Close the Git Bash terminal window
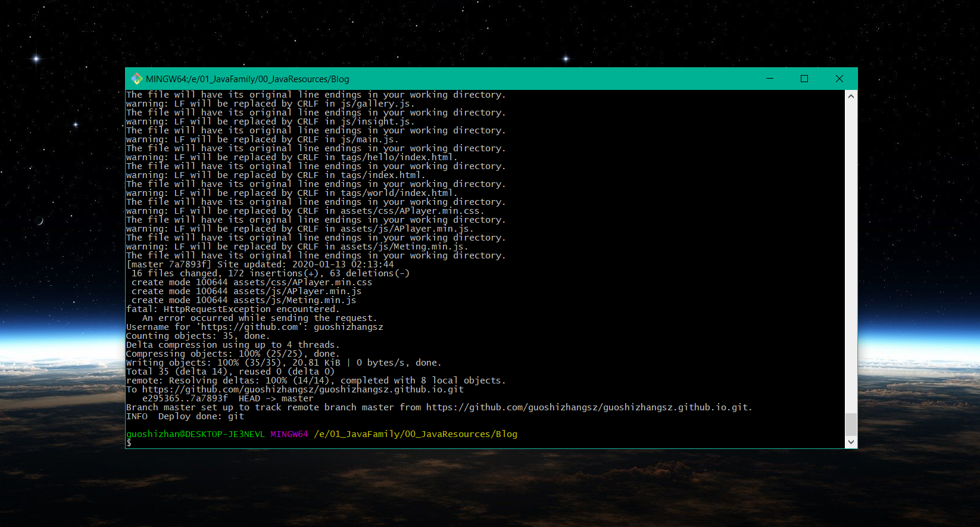Viewport: 980px width, 527px height. pos(839,79)
